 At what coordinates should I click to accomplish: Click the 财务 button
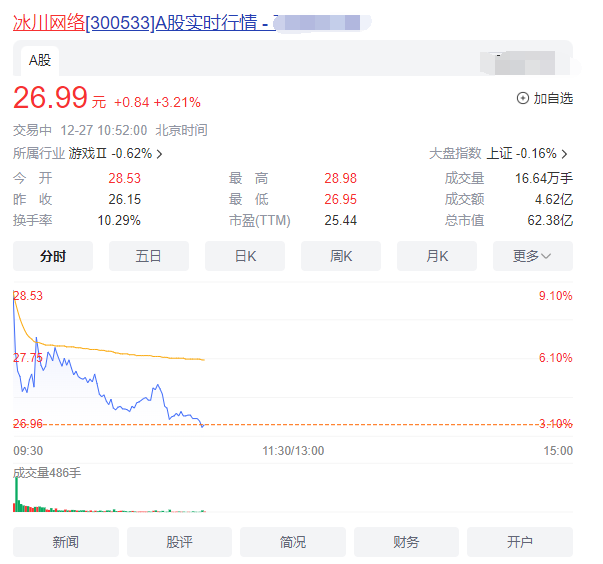(x=406, y=542)
